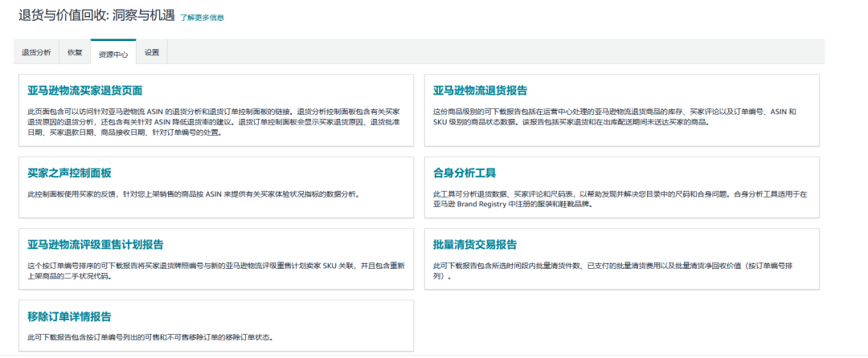The image size is (868, 358).
Task: Open 亚马逊物流买家退货页面 title link
Action: point(85,91)
